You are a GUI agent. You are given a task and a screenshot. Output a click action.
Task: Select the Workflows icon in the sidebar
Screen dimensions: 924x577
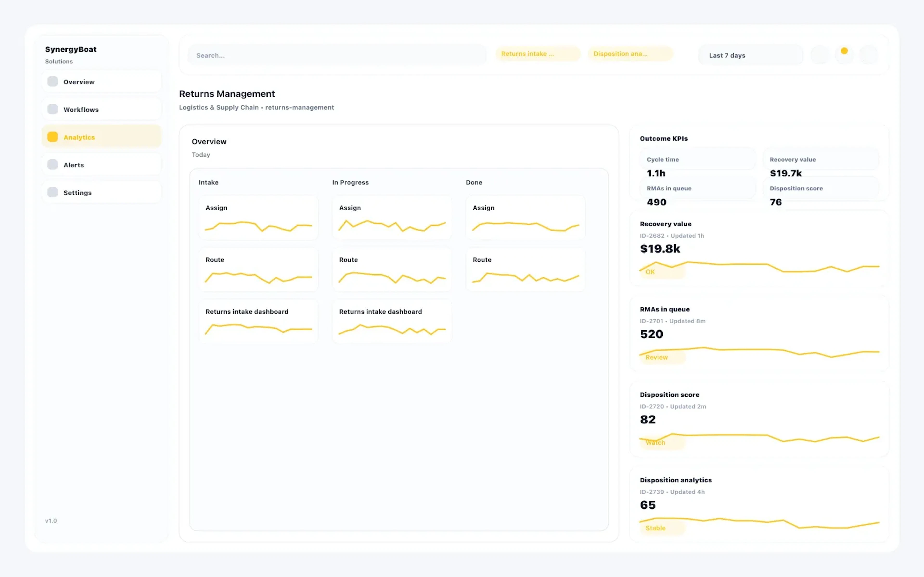52,109
